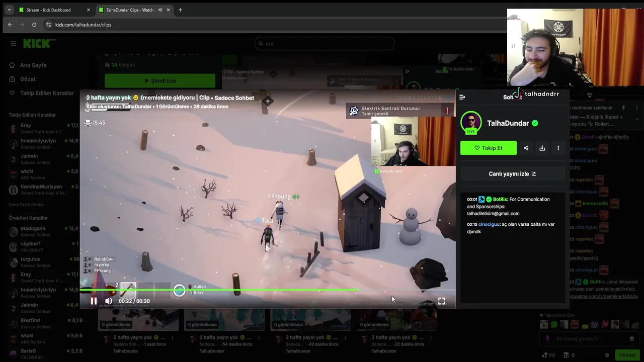Share the clip via share icon

[526, 148]
